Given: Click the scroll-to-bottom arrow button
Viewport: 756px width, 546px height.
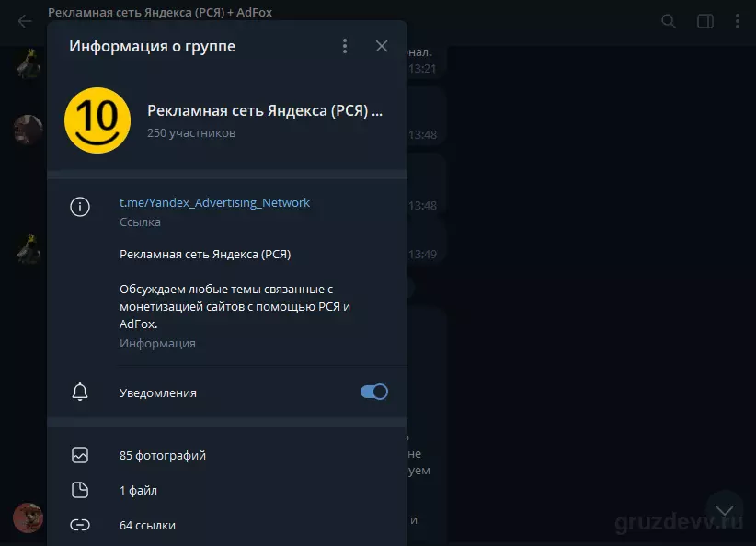Looking at the screenshot, I should pos(725,511).
